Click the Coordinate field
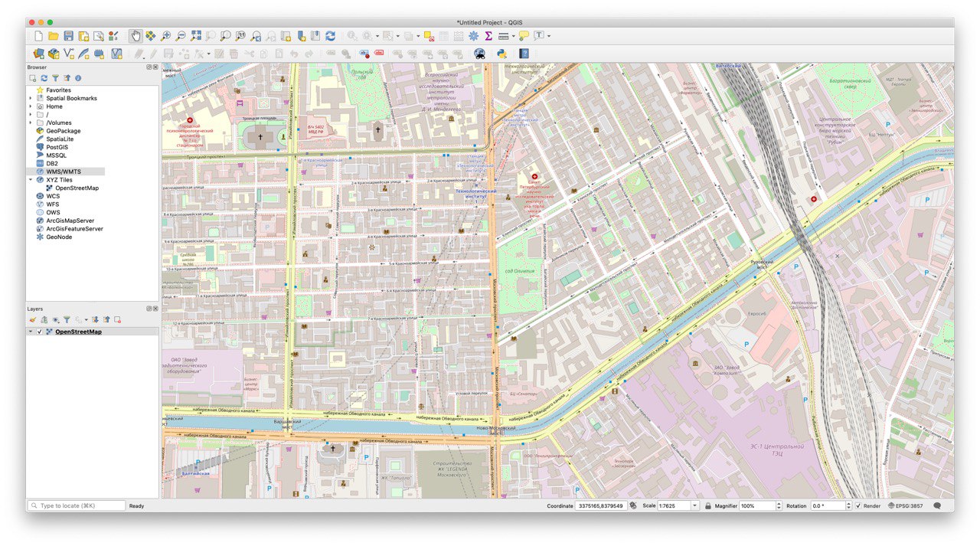 [601, 506]
